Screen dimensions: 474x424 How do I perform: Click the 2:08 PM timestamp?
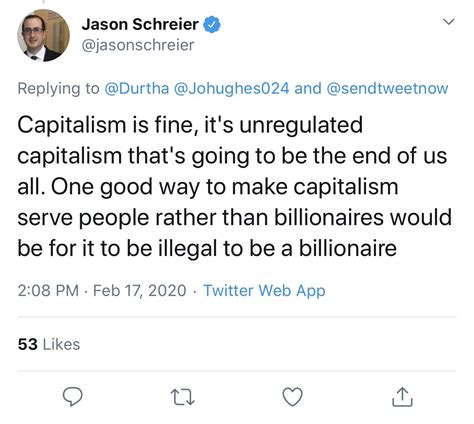48,290
